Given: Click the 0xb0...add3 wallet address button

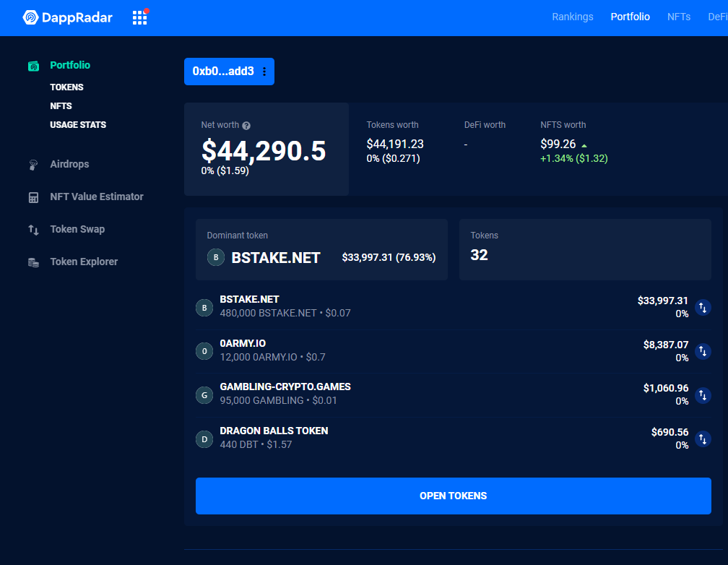Looking at the screenshot, I should pos(229,72).
